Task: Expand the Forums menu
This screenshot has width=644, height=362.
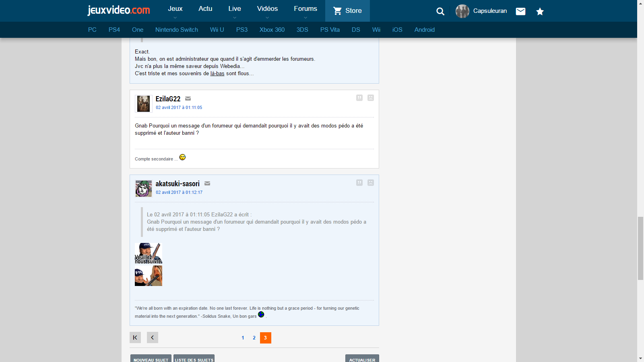Action: (305, 11)
